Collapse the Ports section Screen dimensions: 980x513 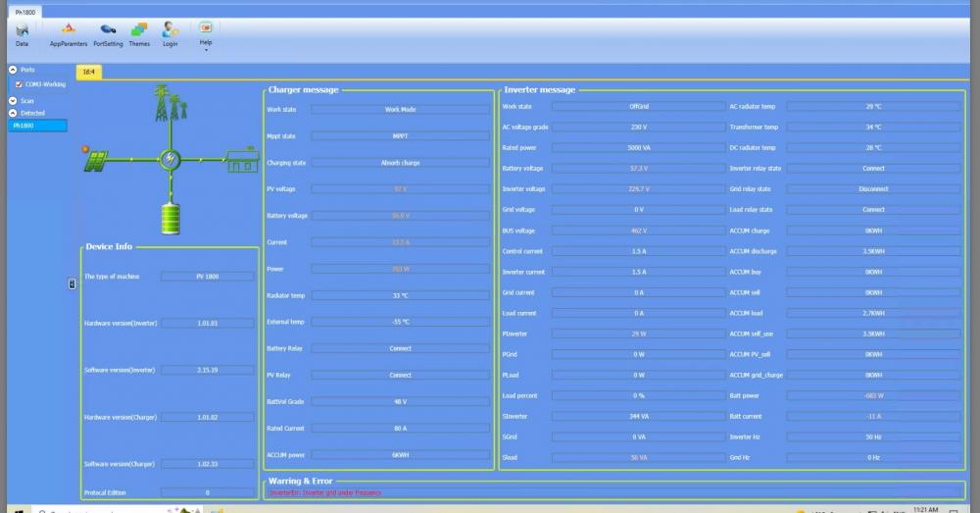pyautogui.click(x=13, y=70)
